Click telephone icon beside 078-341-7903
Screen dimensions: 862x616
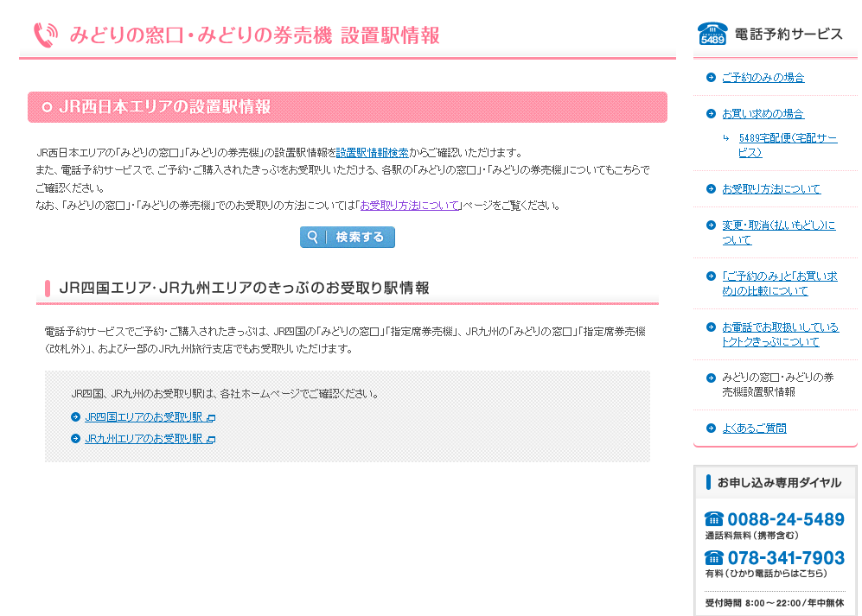tap(714, 558)
